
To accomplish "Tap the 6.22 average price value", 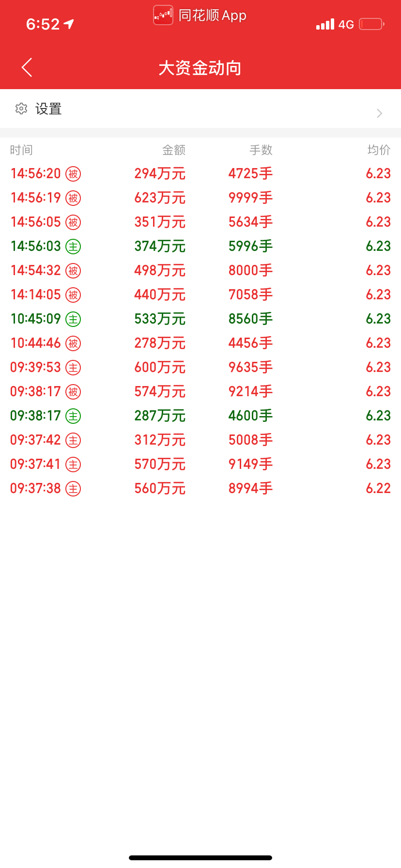I will (x=378, y=488).
